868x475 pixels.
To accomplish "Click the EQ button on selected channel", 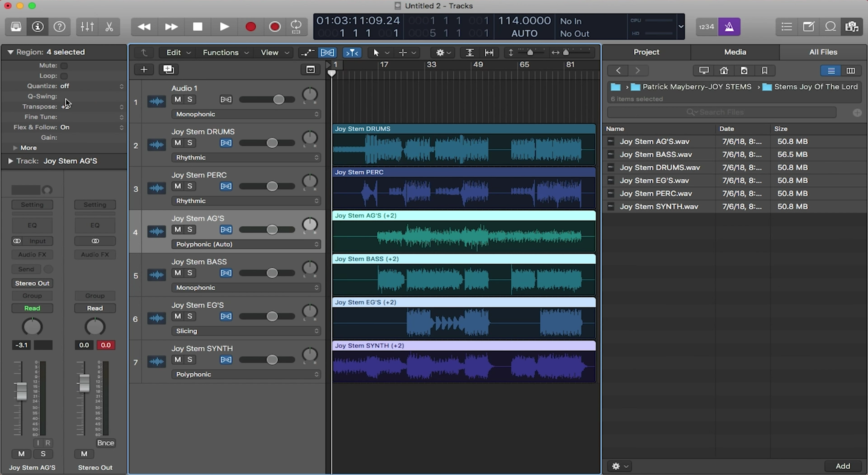I will [32, 225].
